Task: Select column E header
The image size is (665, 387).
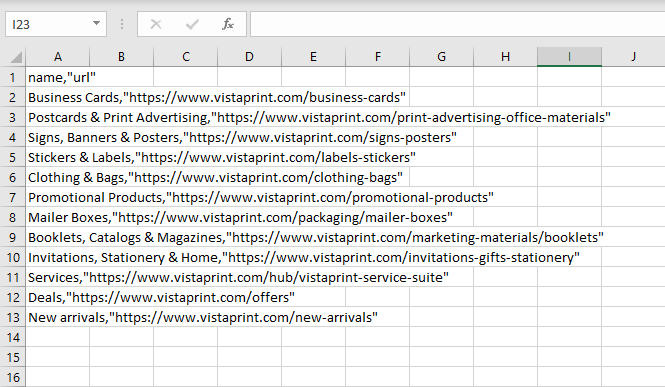Action: click(313, 57)
